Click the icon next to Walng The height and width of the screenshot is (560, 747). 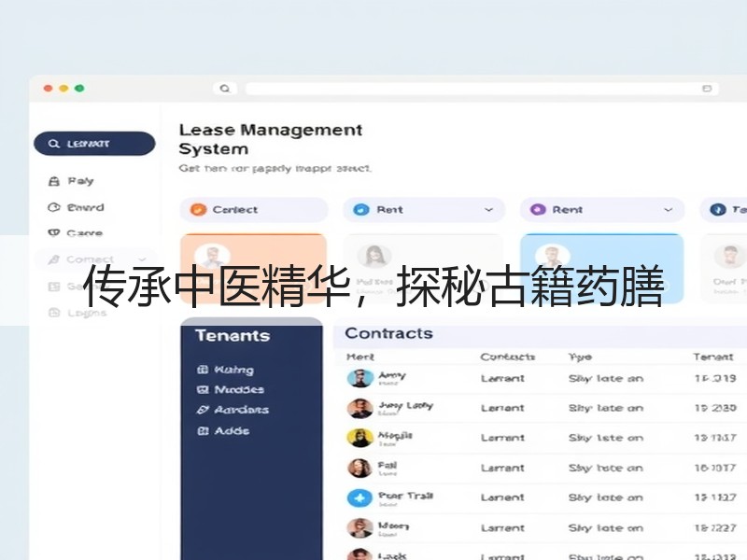[203, 370]
